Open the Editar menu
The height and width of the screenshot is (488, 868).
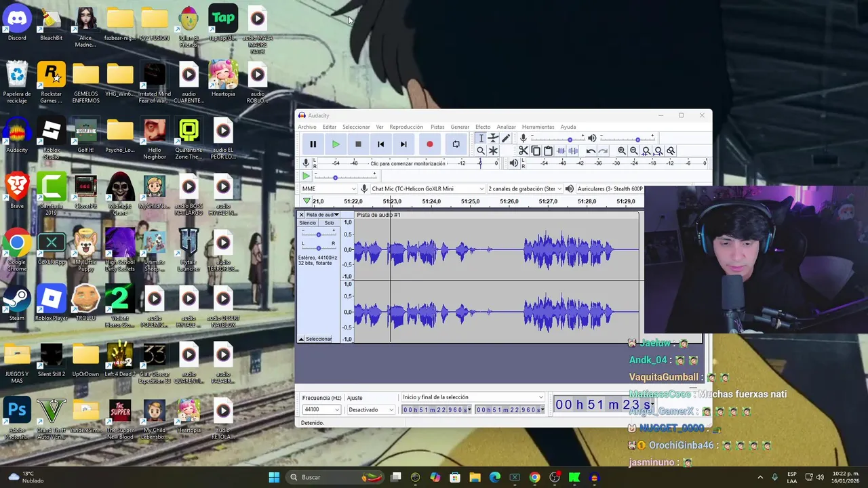[330, 127]
